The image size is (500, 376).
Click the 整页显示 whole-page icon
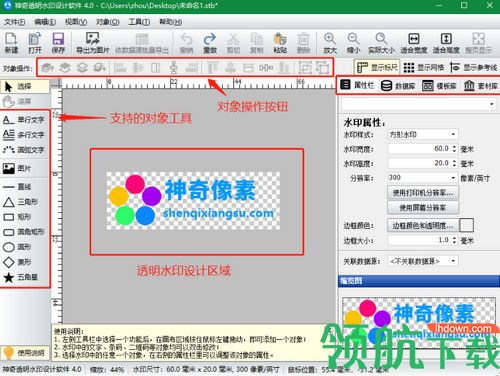click(478, 43)
